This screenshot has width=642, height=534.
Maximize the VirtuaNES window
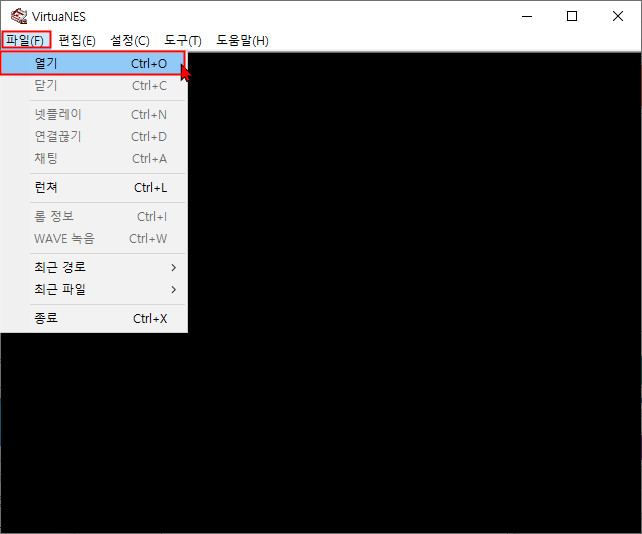[572, 16]
